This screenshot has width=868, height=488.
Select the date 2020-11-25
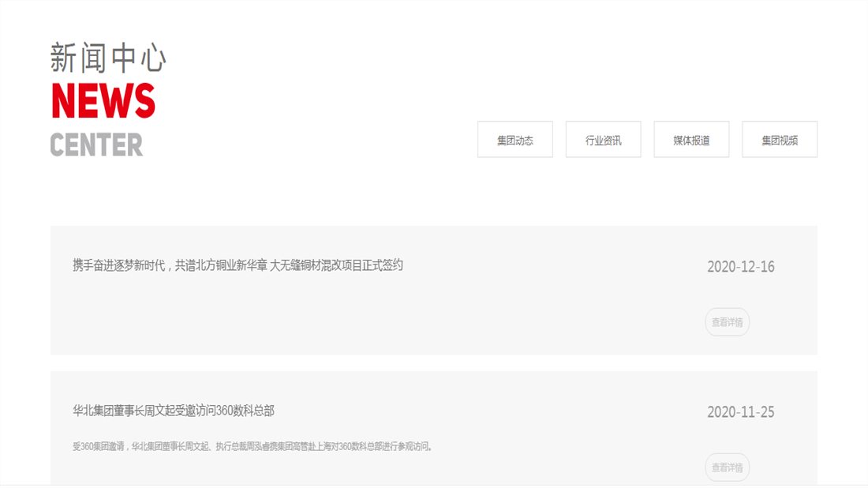coord(741,412)
